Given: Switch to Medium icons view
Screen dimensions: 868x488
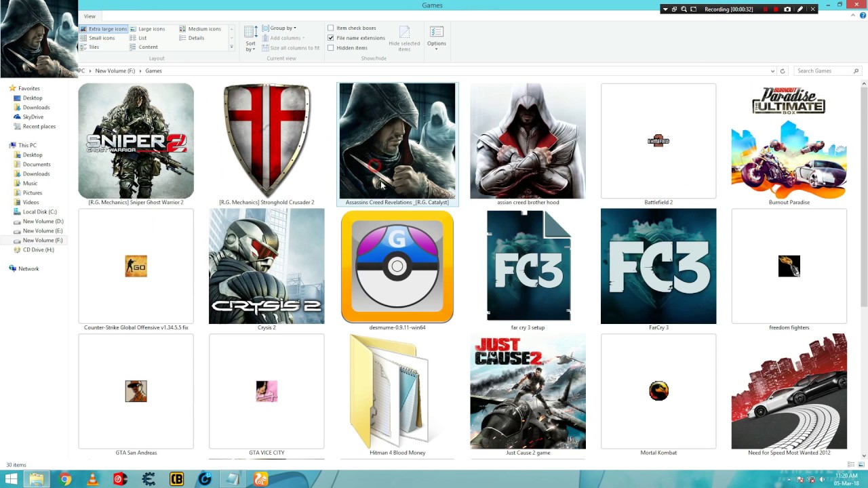Looking at the screenshot, I should click(204, 28).
